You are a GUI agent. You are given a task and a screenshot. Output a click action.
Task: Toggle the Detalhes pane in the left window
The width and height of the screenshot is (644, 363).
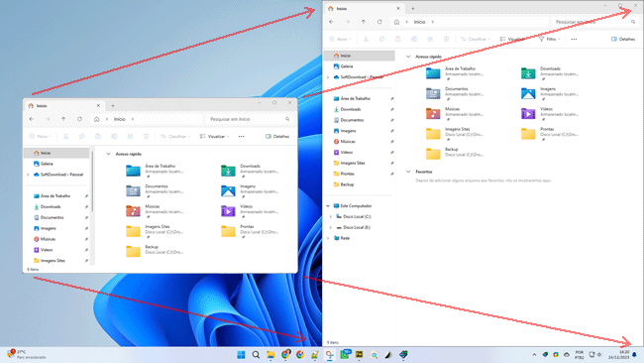click(x=277, y=136)
